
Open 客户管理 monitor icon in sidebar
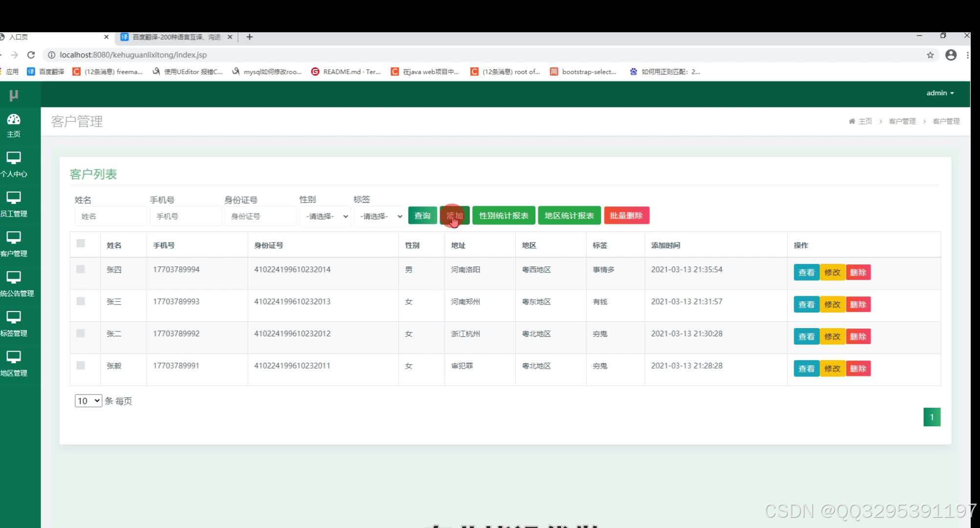coord(14,238)
